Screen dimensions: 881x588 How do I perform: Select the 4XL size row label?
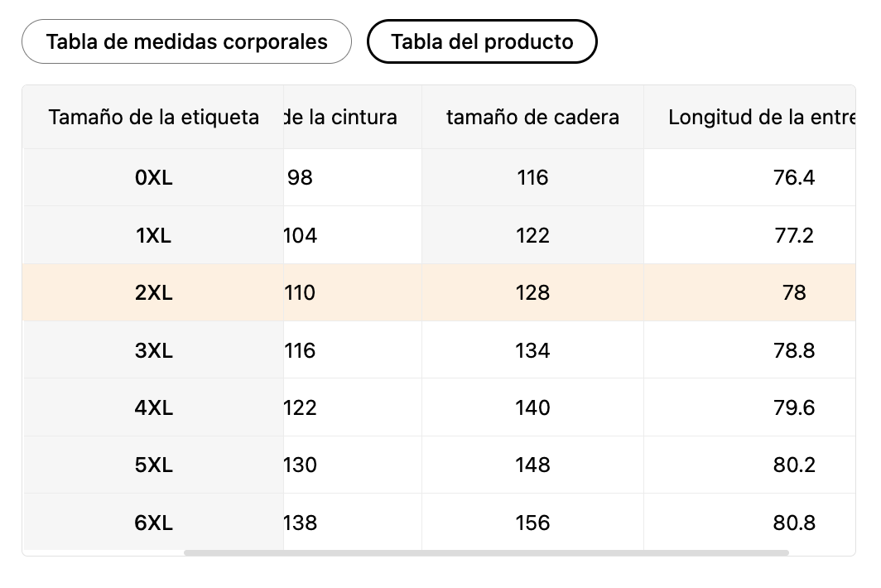153,407
